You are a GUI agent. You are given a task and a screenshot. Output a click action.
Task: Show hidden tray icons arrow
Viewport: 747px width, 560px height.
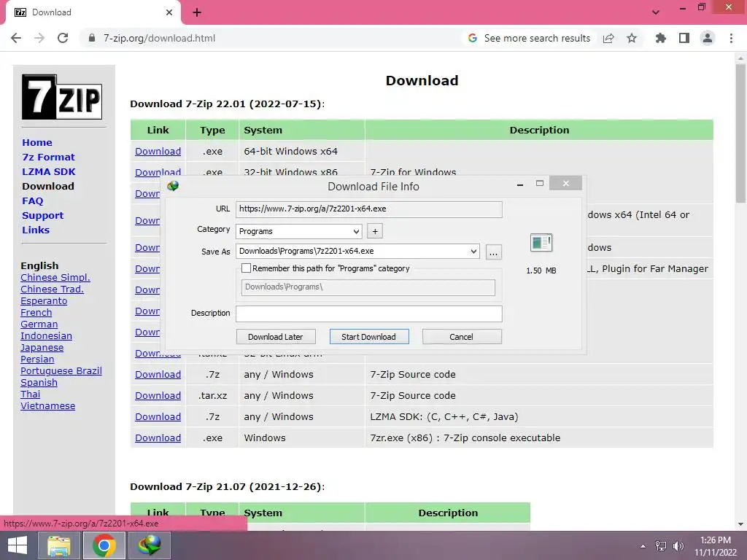tap(643, 546)
